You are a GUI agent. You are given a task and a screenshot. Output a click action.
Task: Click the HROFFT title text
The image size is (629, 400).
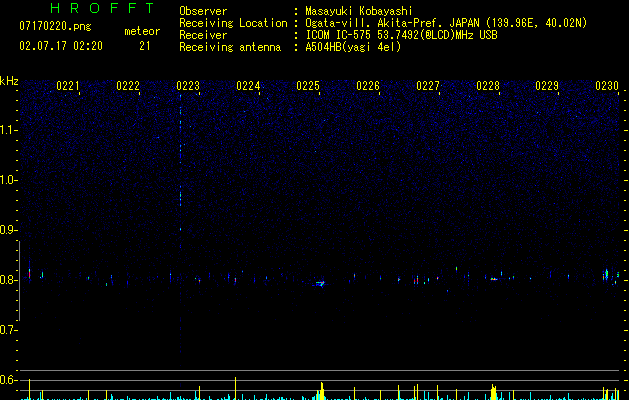coord(102,8)
